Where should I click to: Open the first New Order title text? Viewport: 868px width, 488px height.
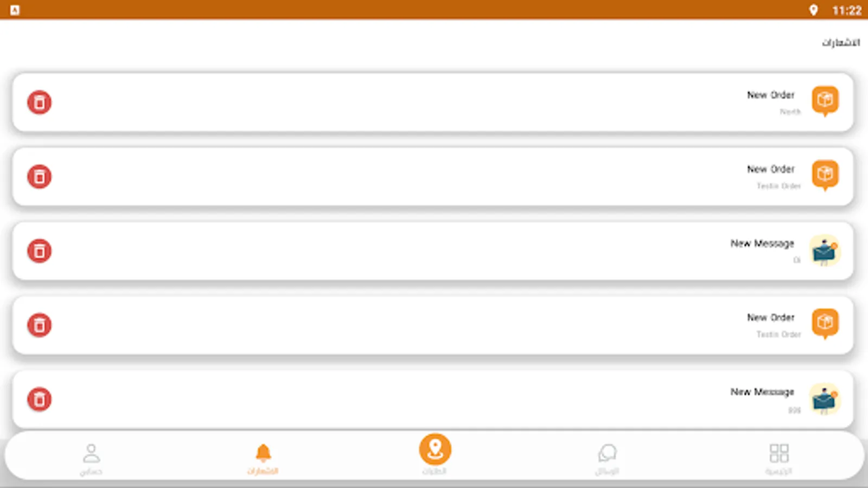[771, 95]
